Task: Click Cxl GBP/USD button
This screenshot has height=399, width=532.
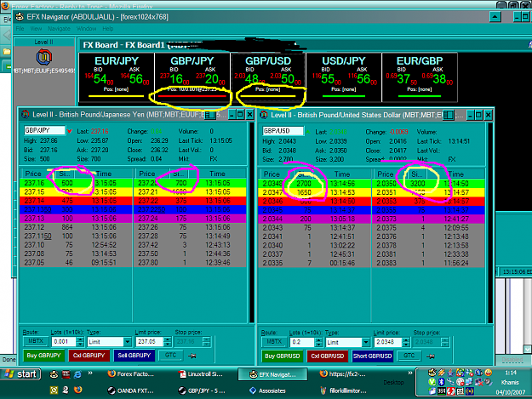Action: (x=328, y=356)
